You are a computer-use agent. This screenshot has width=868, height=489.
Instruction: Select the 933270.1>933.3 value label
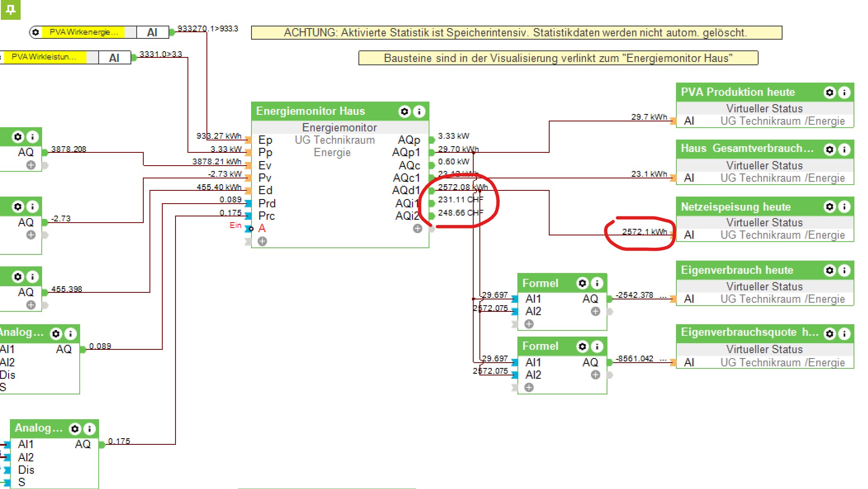pyautogui.click(x=208, y=28)
